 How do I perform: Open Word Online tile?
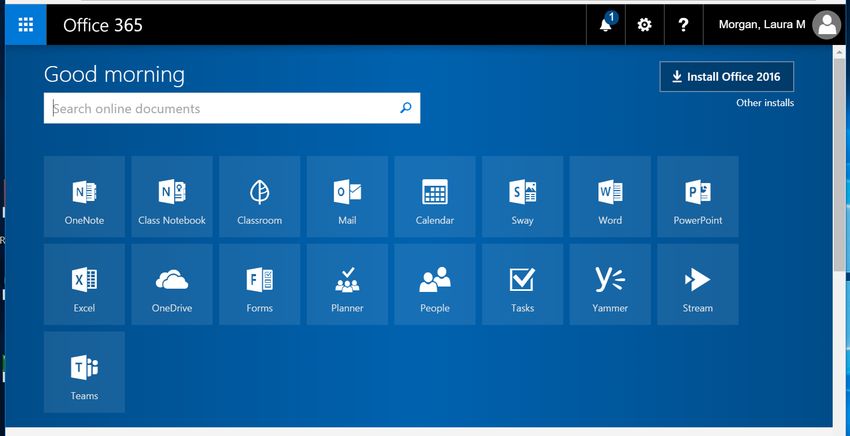(x=610, y=196)
